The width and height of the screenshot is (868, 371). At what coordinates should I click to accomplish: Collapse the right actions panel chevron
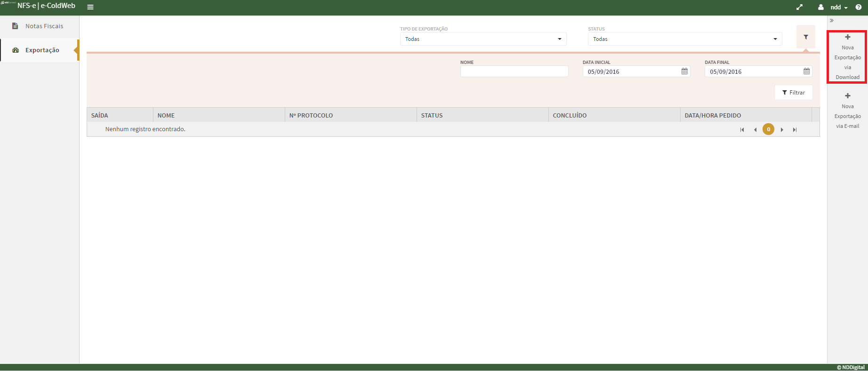coord(832,21)
